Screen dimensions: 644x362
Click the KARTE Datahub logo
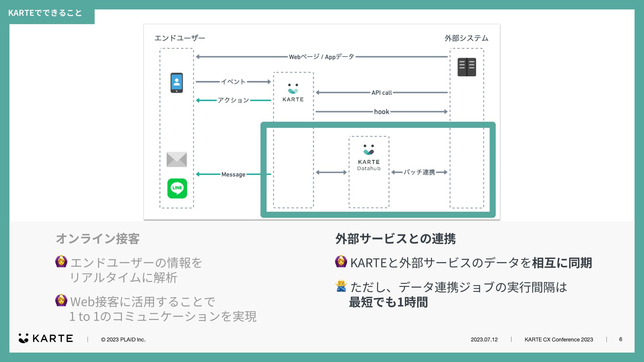pyautogui.click(x=369, y=158)
